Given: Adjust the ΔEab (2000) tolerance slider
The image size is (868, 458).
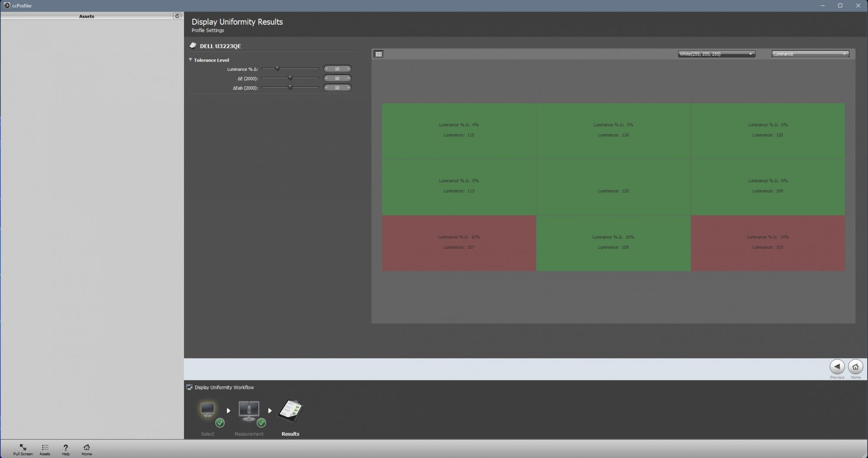Looking at the screenshot, I should click(290, 87).
